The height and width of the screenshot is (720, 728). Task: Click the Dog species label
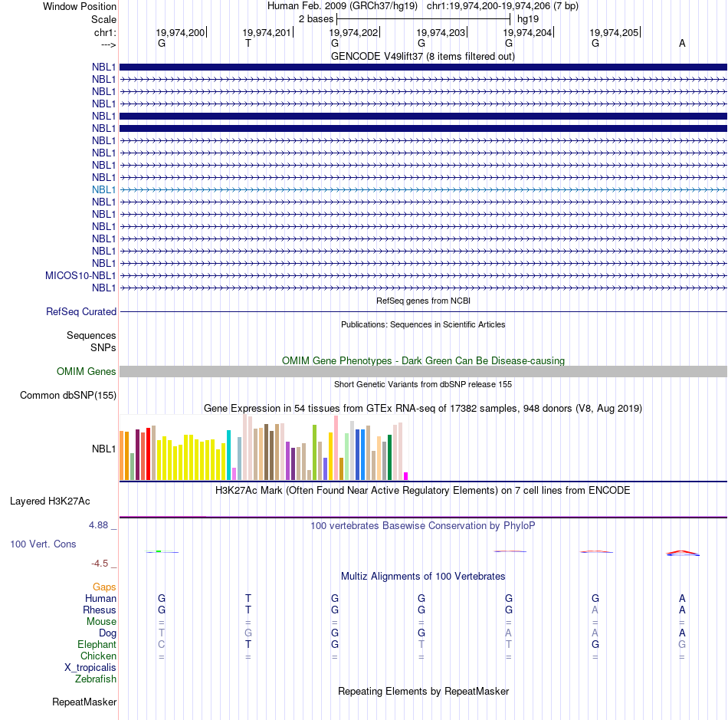[x=107, y=633]
